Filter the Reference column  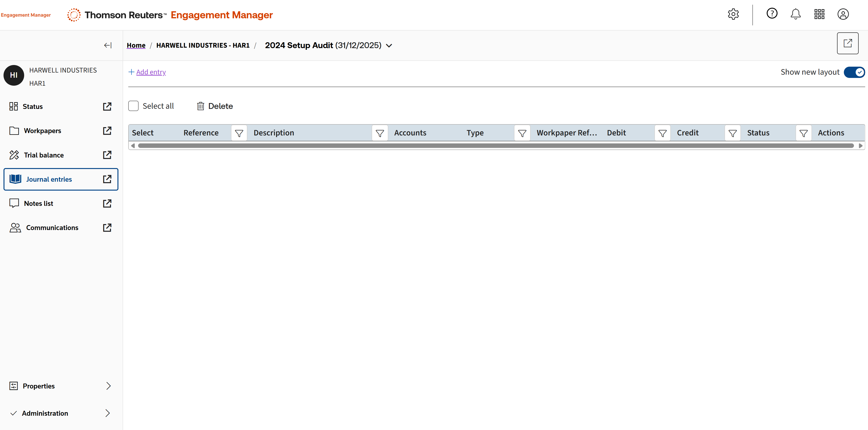(x=239, y=133)
